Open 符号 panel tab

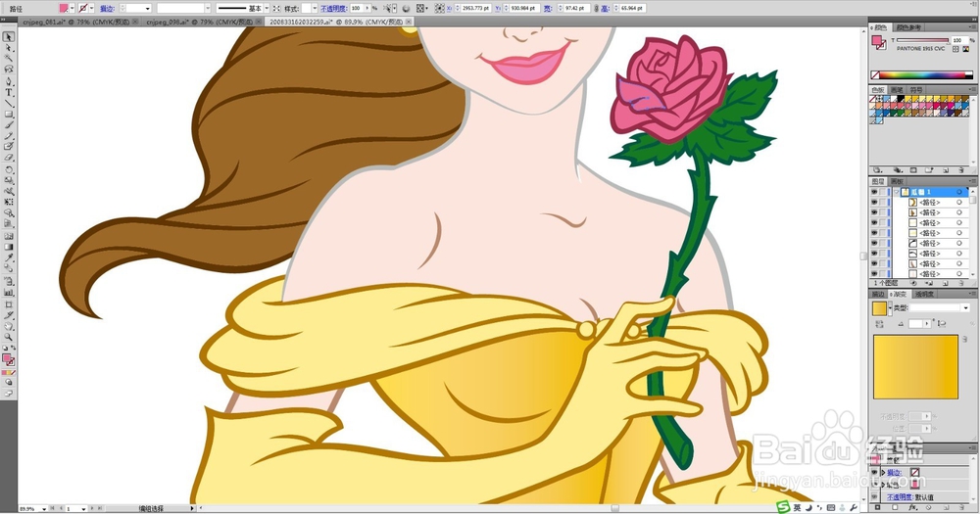[x=915, y=90]
